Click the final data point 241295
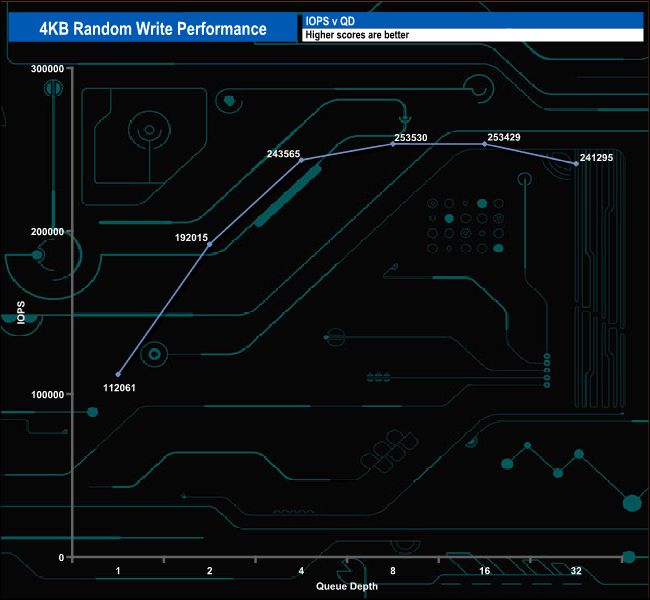650x600 pixels. click(576, 164)
